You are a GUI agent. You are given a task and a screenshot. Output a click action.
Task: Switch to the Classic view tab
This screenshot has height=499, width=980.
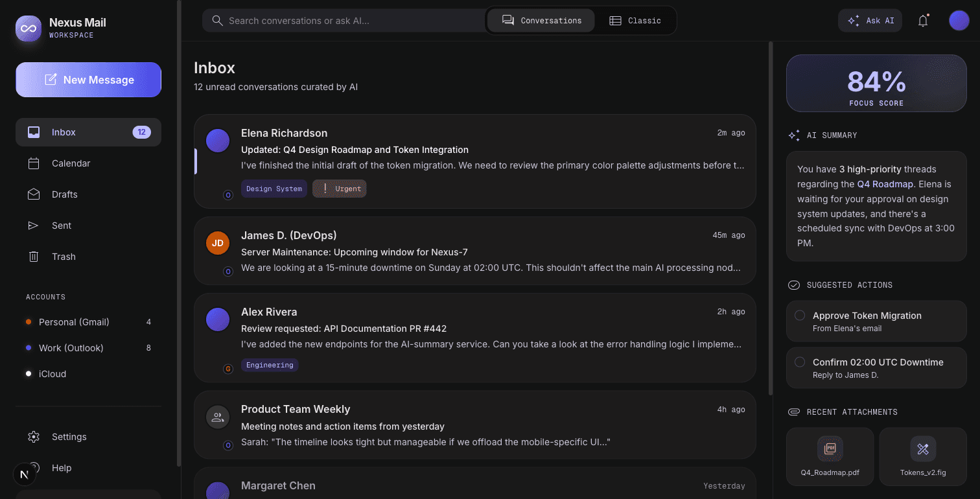pos(635,21)
